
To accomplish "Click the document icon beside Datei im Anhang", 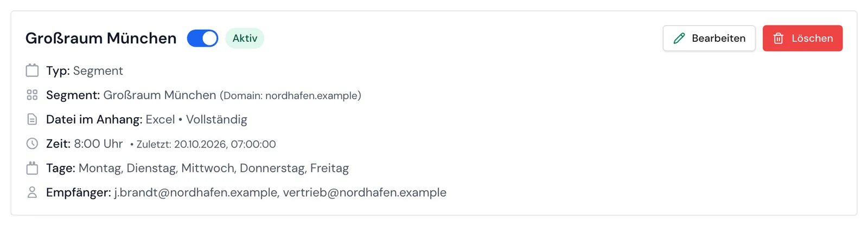I will [32, 119].
